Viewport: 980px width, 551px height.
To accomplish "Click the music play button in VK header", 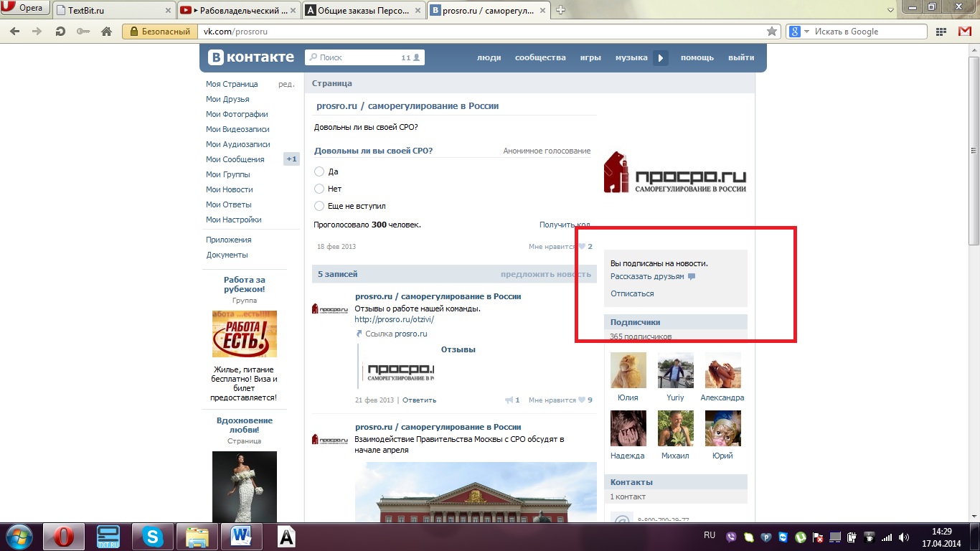I will coord(661,58).
